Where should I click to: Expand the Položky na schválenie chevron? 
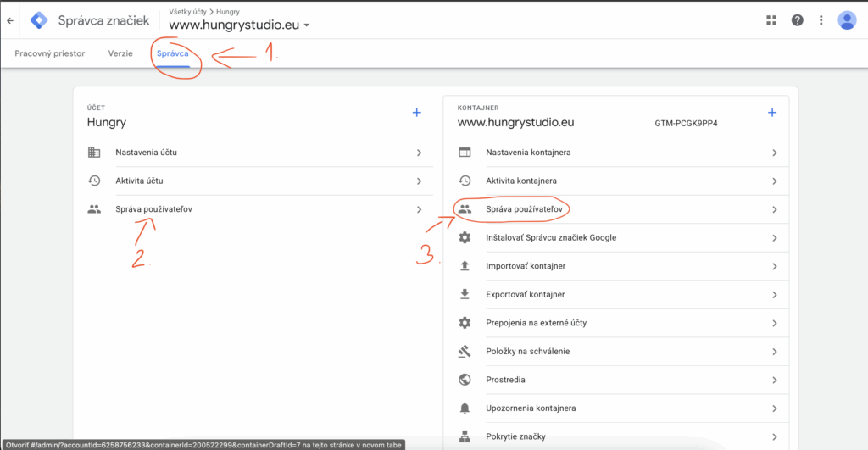pyautogui.click(x=775, y=352)
